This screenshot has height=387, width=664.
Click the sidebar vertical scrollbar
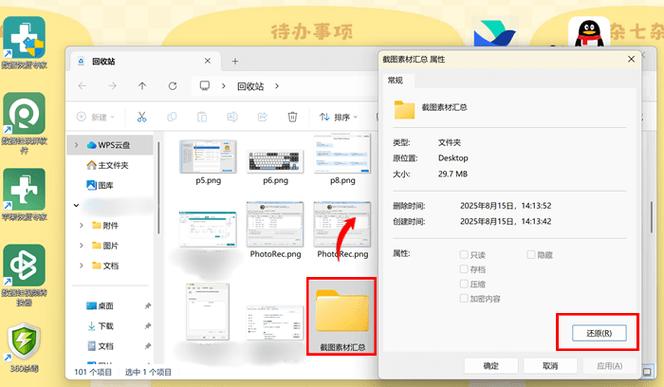(x=158, y=188)
